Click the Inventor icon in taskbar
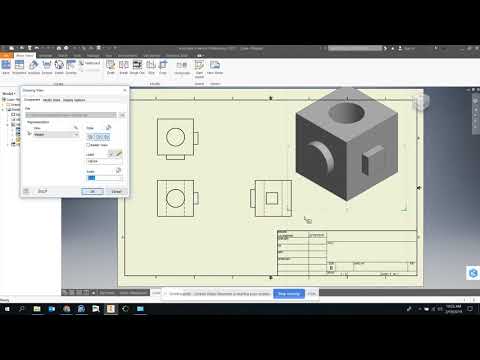480x360 pixels. [x=111, y=309]
